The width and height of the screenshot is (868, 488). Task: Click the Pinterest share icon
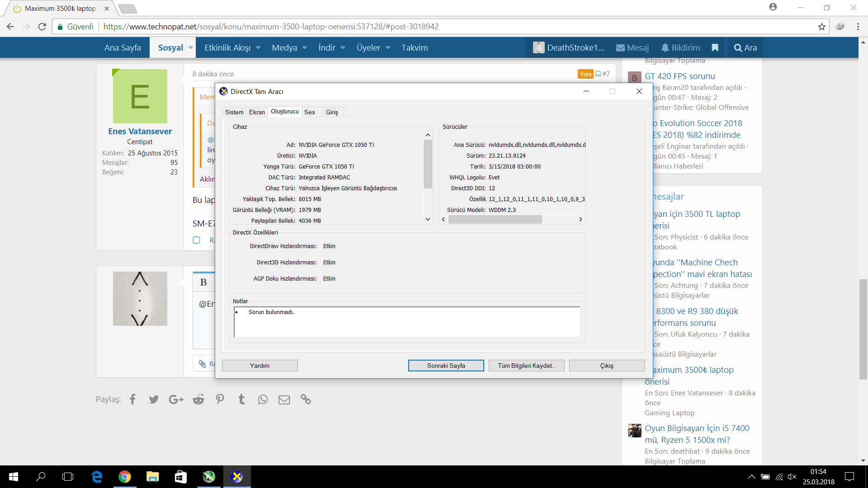click(x=220, y=399)
